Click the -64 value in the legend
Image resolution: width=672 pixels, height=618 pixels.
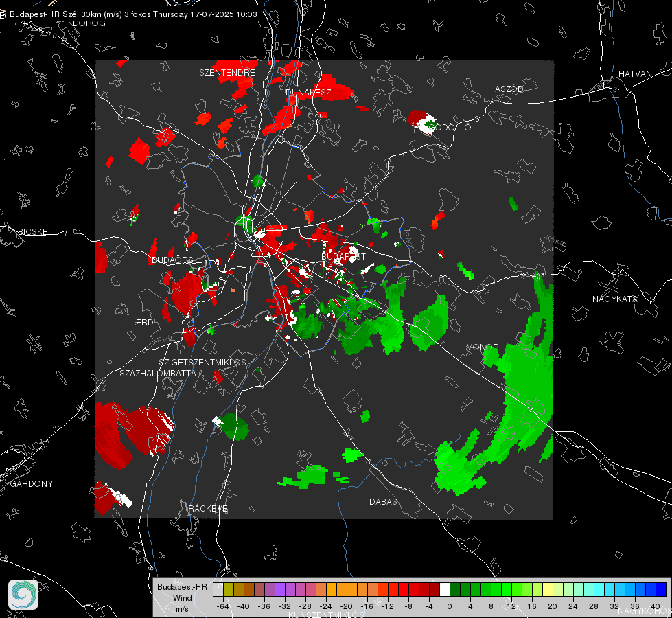pos(222,606)
